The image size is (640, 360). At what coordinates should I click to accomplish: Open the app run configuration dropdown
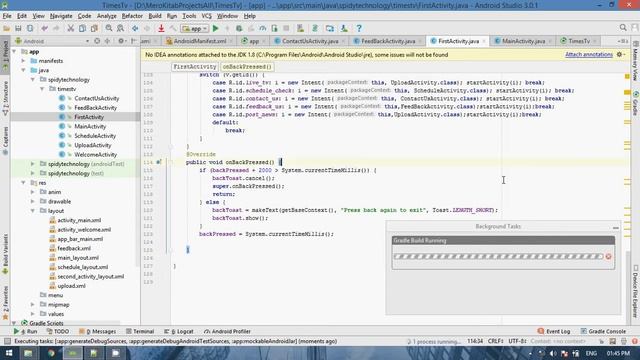click(x=196, y=29)
